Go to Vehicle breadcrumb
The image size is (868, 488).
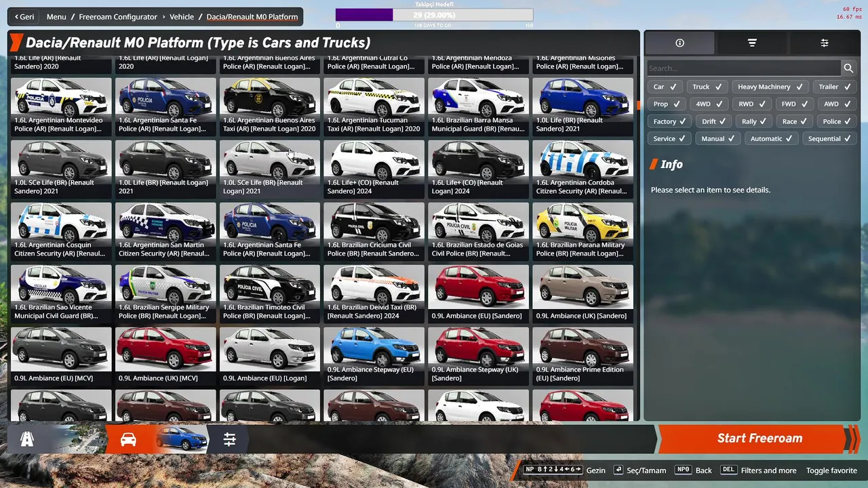coord(182,17)
